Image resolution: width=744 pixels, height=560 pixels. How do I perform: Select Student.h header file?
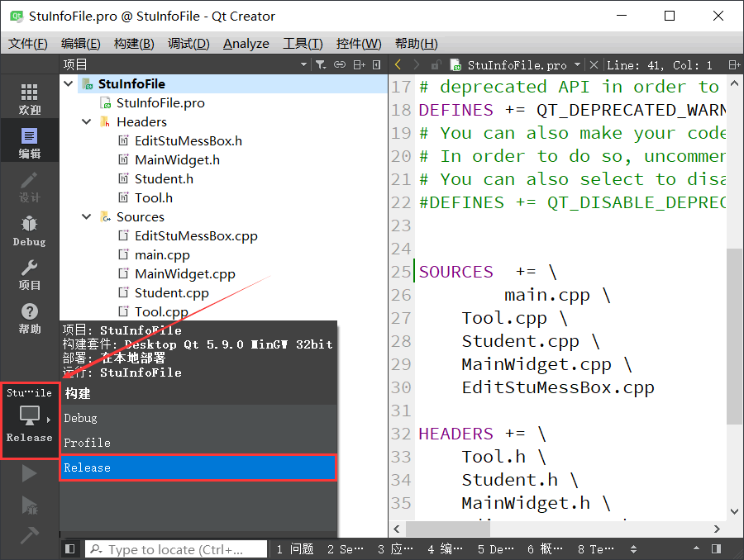pos(164,178)
